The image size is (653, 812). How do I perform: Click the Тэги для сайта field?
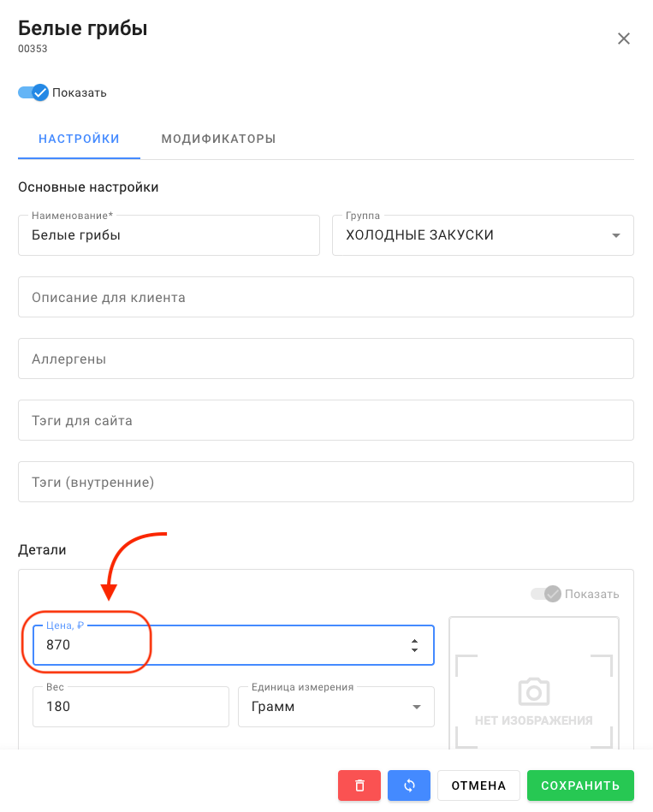(x=325, y=420)
